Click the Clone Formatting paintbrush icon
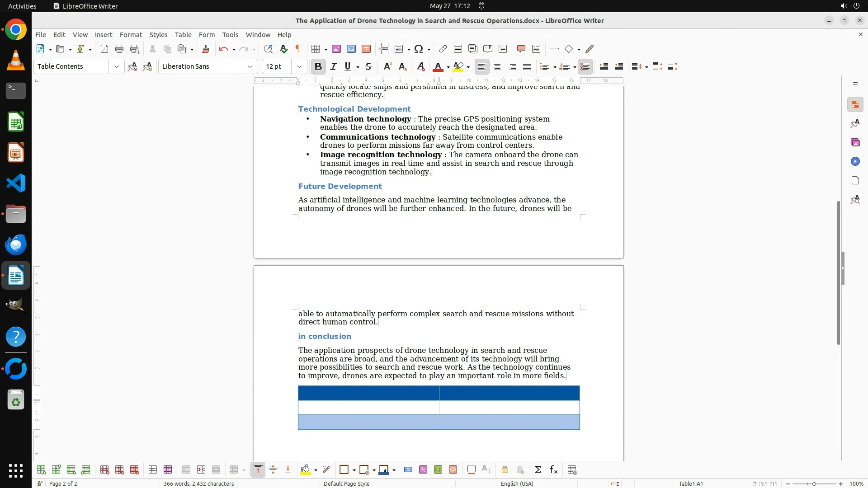This screenshot has width=868, height=488. pyautogui.click(x=206, y=49)
